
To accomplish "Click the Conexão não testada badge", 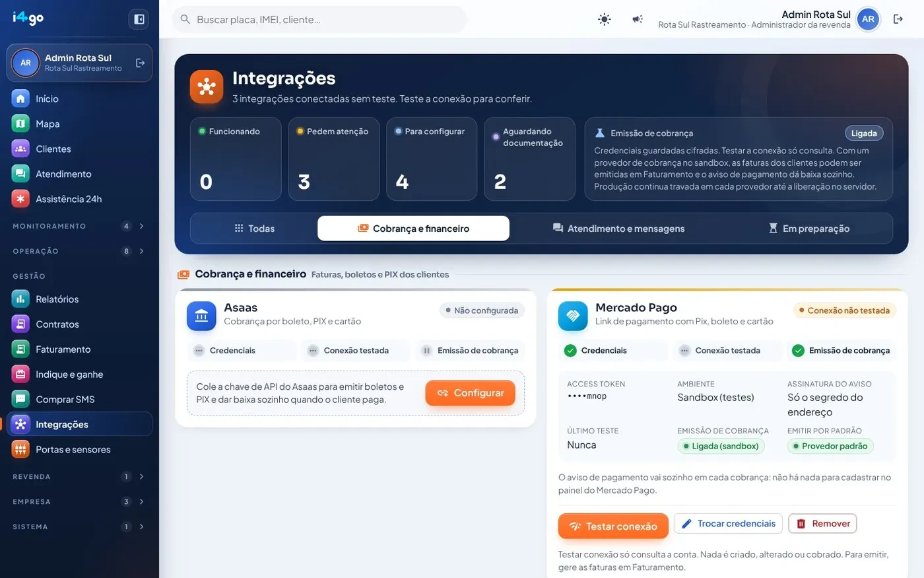I will (844, 310).
